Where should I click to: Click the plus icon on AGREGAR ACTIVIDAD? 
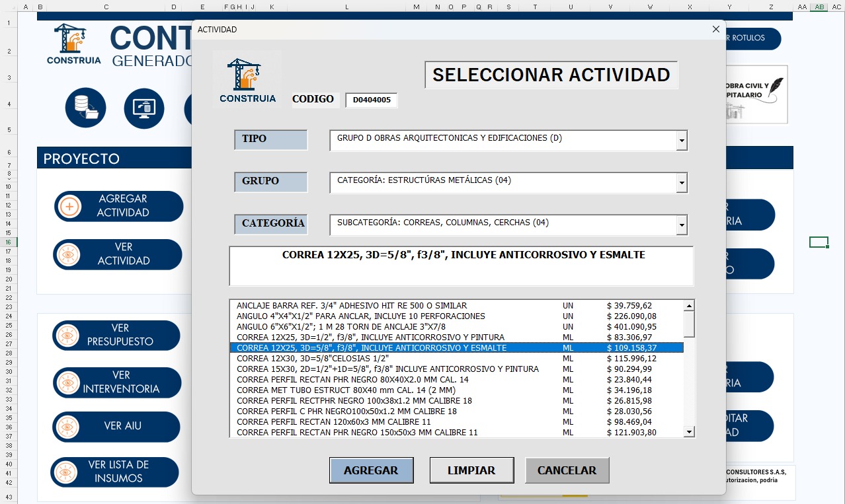(68, 205)
